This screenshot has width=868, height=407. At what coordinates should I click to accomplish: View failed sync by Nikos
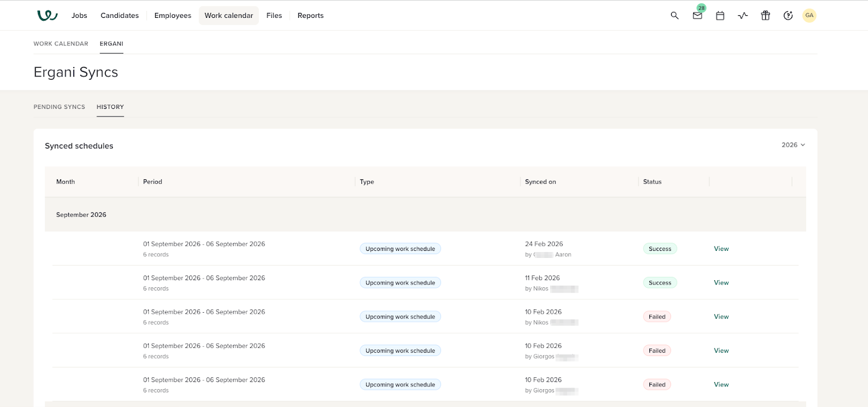(x=721, y=317)
